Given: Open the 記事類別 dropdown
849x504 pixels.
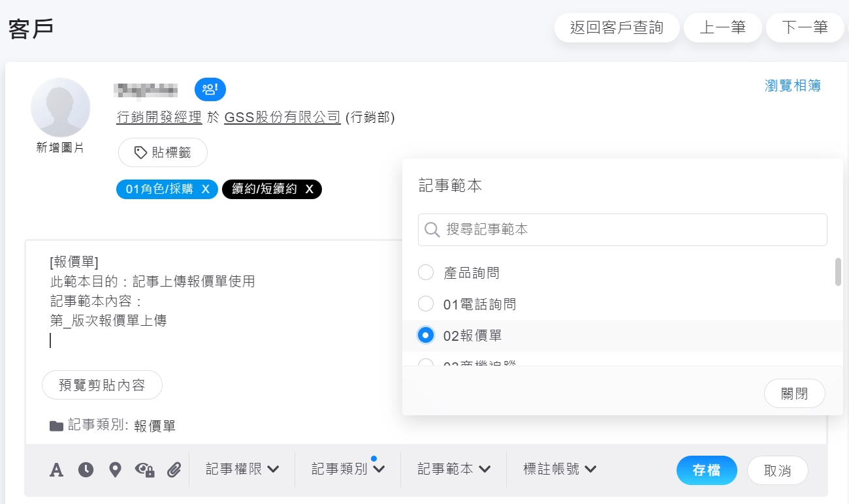Looking at the screenshot, I should (x=347, y=469).
